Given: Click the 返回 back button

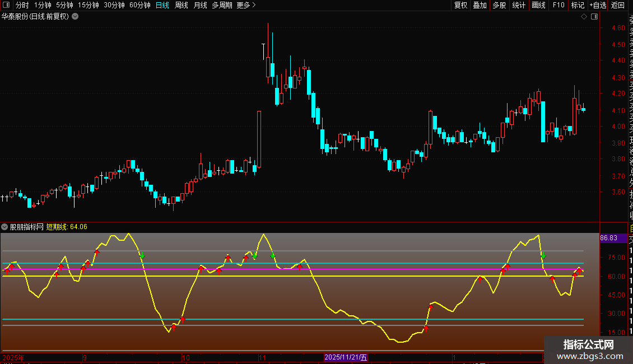Looking at the screenshot, I should click(x=618, y=5).
